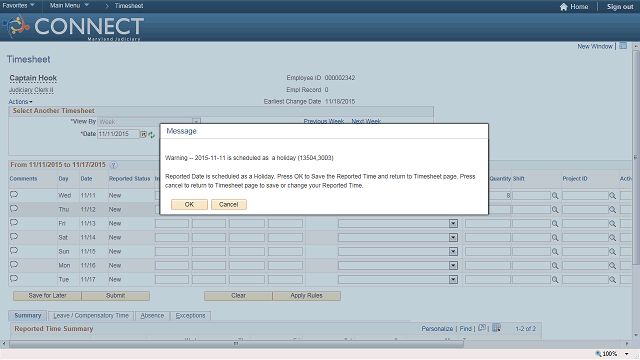Click Shift lookup magnifier for Sat 11/14
This screenshot has height=360, width=640.
(555, 238)
